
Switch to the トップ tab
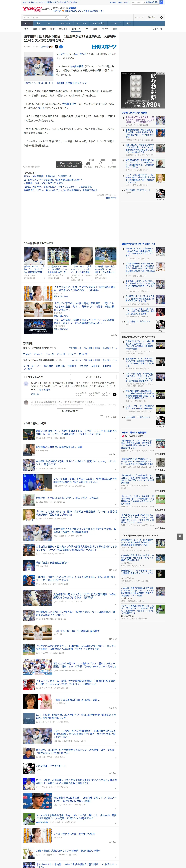click(x=27, y=24)
